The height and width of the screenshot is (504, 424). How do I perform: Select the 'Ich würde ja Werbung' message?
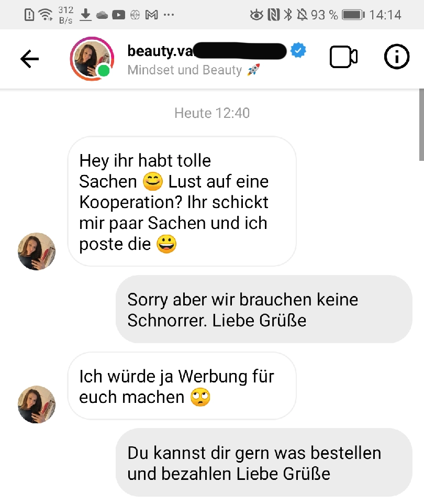click(182, 386)
